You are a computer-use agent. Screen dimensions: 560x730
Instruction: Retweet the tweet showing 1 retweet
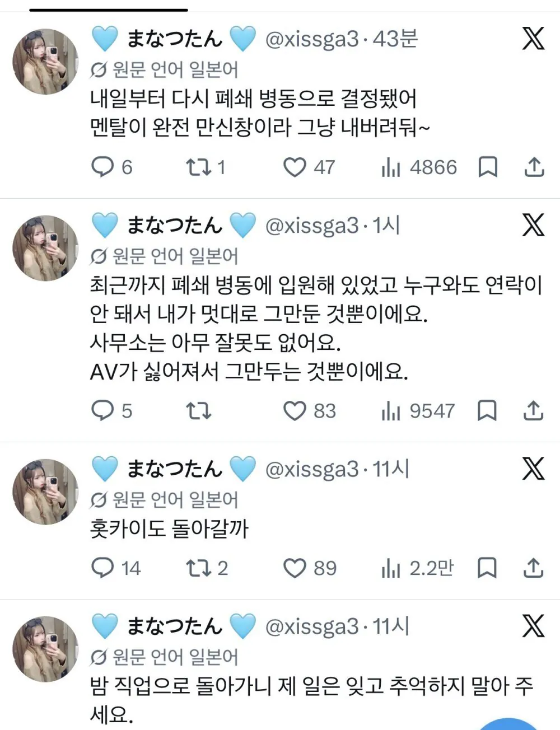(x=205, y=167)
